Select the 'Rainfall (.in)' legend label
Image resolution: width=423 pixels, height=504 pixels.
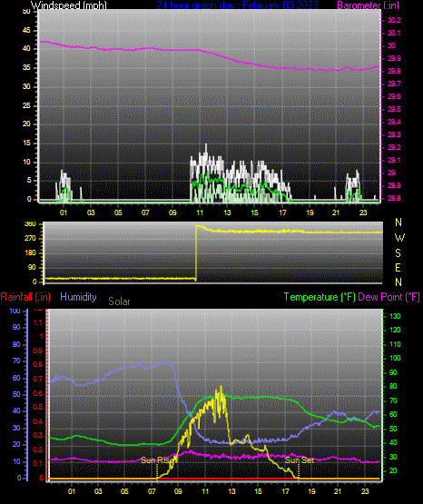[25, 297]
